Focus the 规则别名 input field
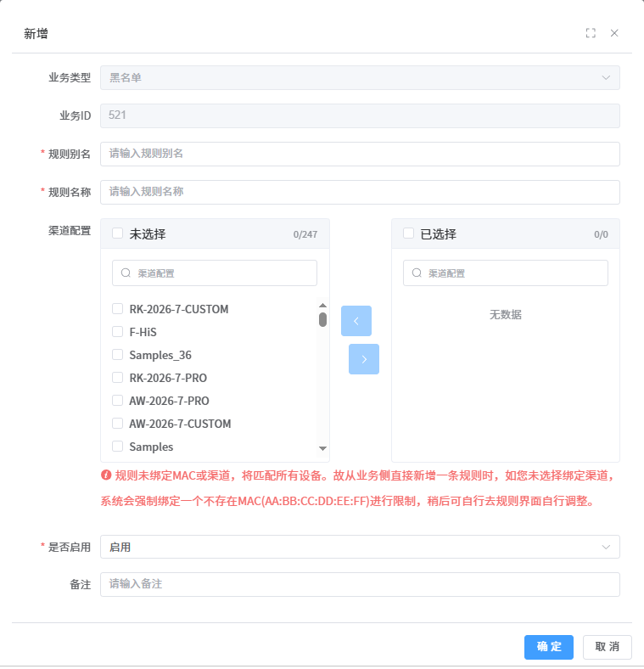 360,154
